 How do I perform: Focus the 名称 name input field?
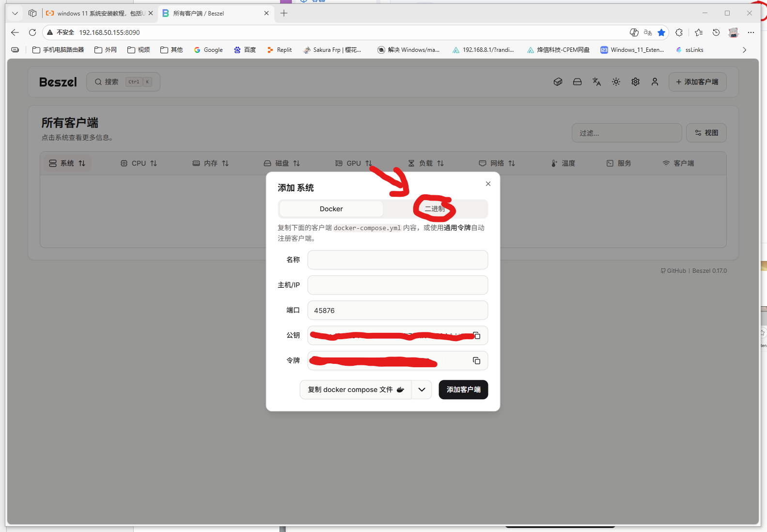[398, 260]
